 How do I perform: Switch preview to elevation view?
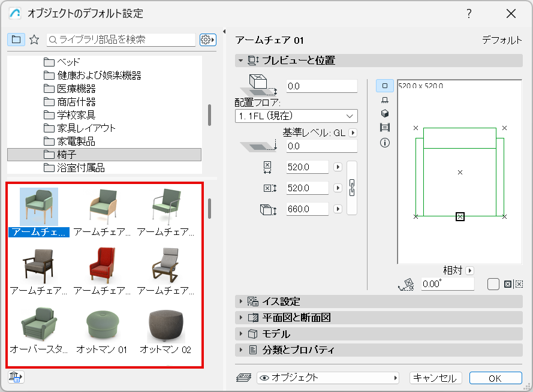click(385, 100)
